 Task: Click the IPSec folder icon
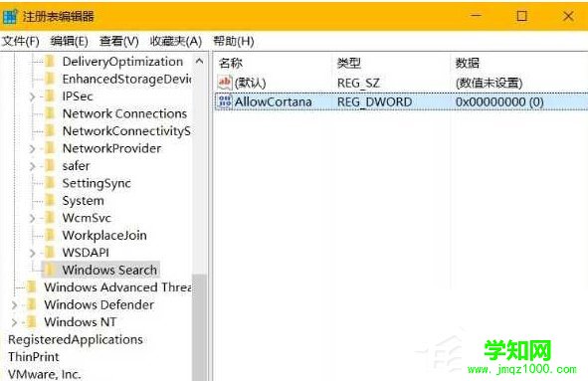(x=51, y=96)
